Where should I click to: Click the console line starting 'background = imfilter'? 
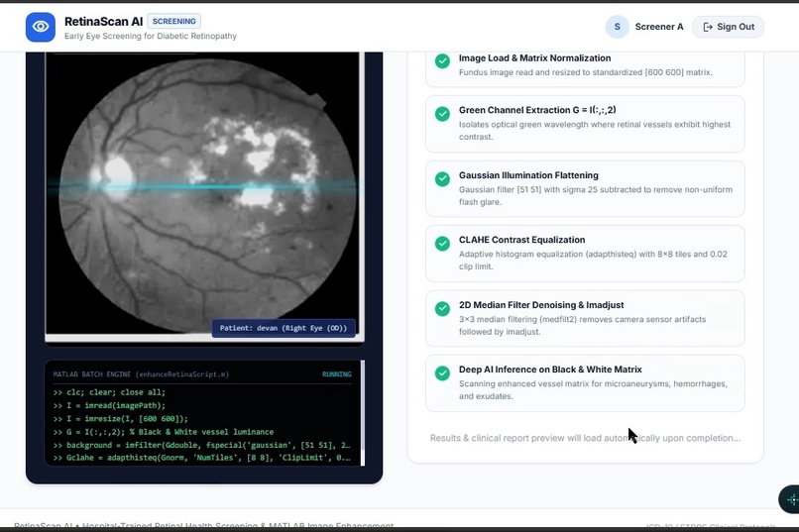(x=202, y=446)
